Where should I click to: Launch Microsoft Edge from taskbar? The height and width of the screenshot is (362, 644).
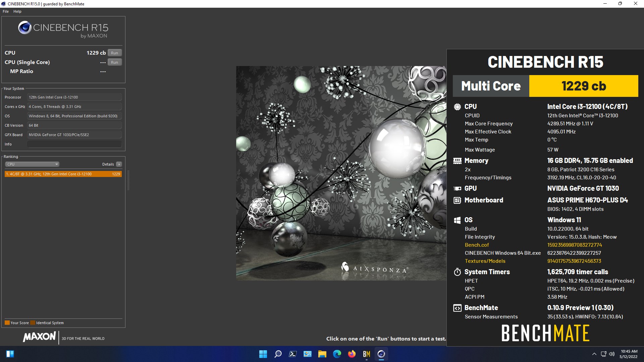(x=337, y=354)
